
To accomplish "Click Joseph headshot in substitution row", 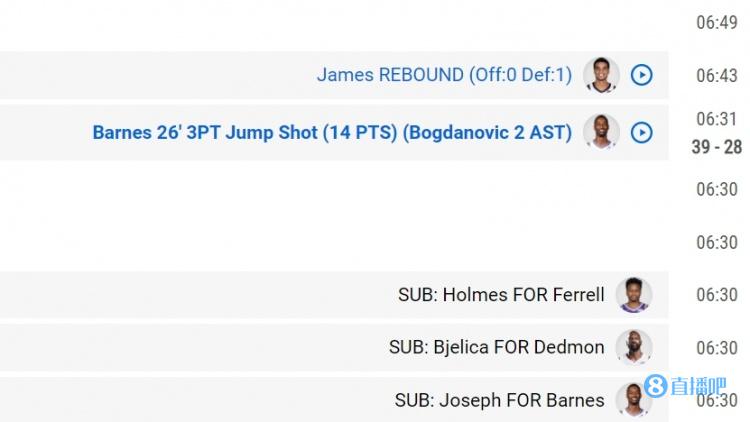I will [x=634, y=400].
